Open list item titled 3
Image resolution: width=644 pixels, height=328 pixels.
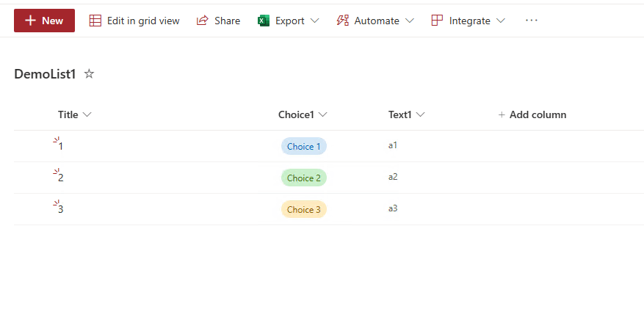tap(60, 209)
